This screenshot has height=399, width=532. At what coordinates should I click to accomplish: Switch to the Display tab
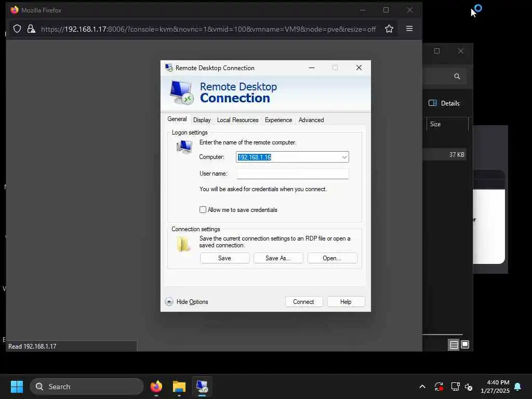click(202, 120)
